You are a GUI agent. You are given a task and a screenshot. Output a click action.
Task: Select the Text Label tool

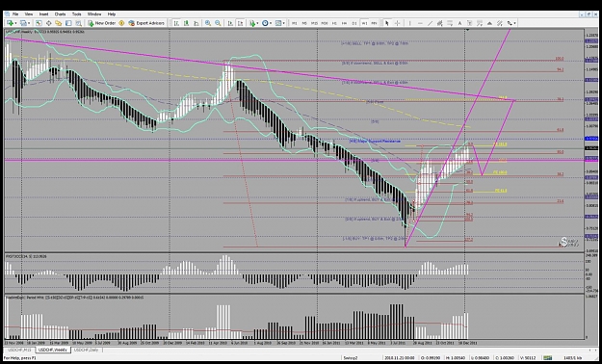[469, 23]
